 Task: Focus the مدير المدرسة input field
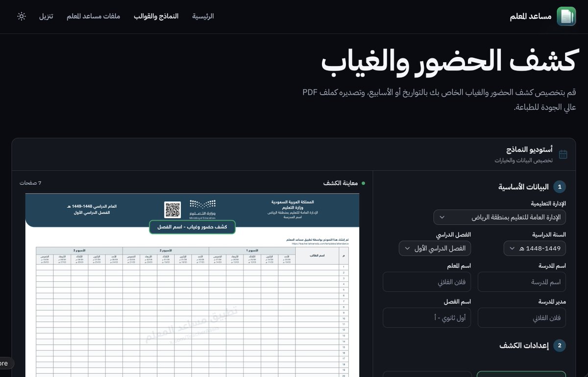[522, 318]
